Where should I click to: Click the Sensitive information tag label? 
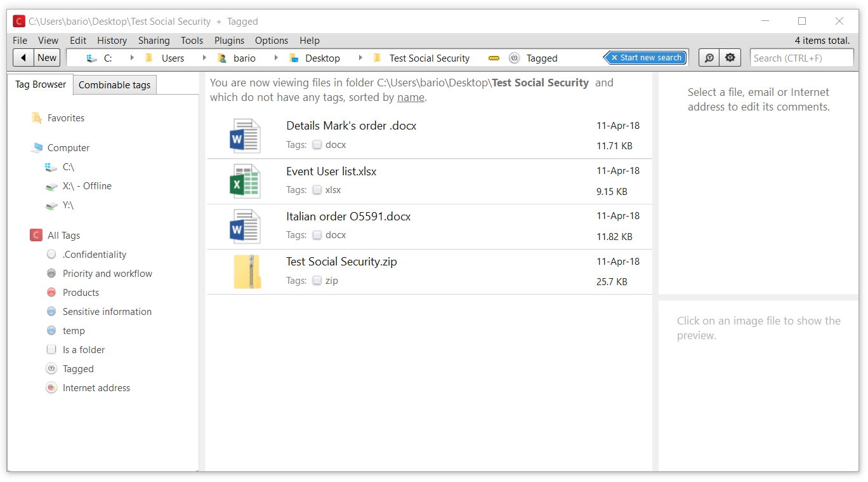[107, 312]
